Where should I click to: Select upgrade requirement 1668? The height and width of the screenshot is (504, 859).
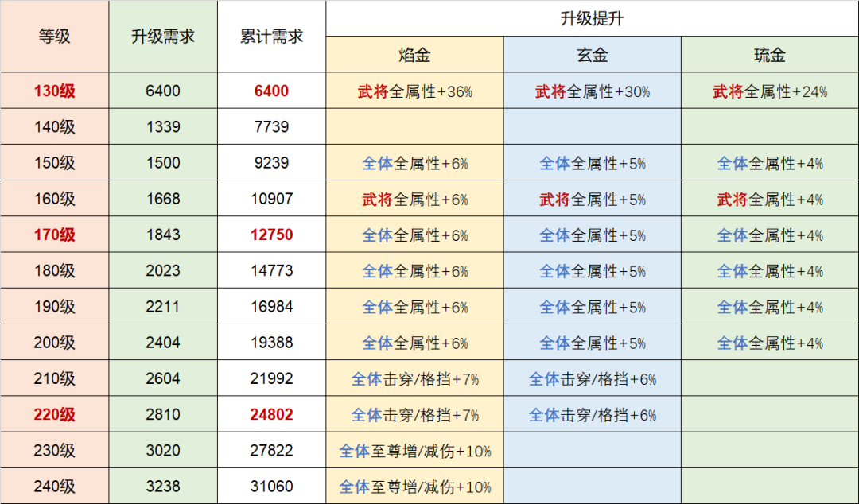click(163, 199)
